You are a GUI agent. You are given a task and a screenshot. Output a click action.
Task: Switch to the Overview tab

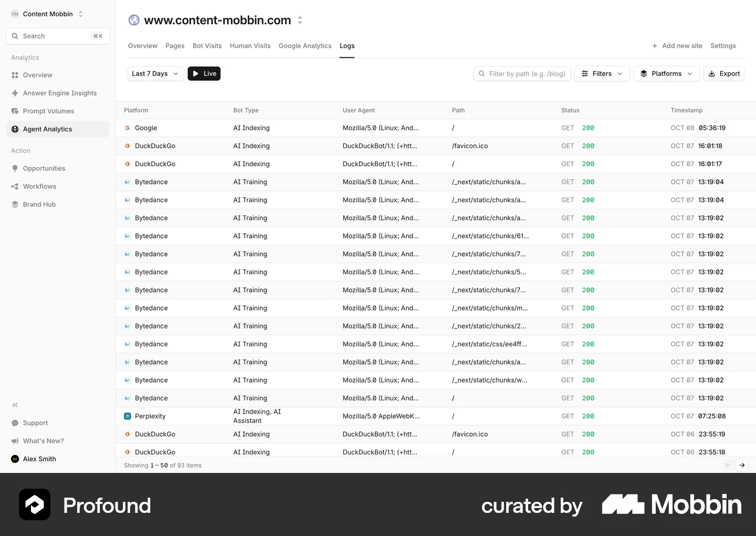tap(143, 46)
